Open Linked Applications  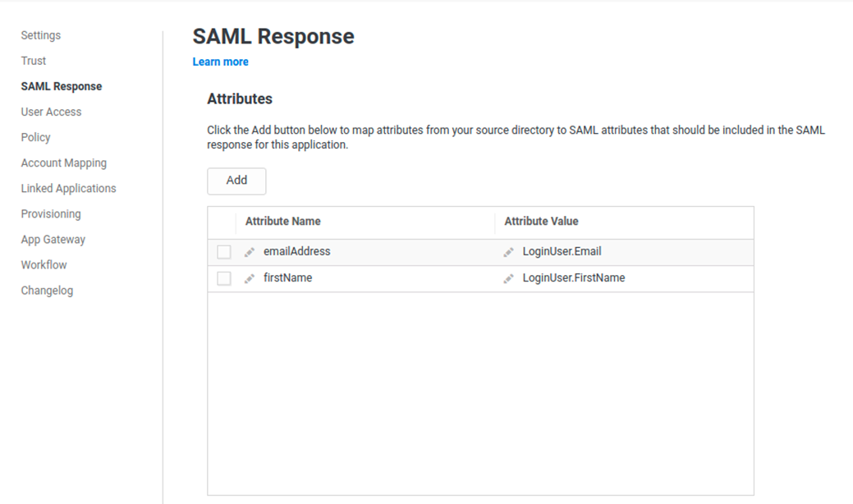67,188
